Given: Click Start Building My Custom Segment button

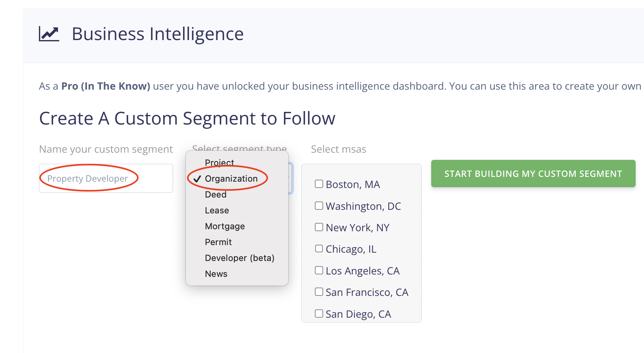Looking at the screenshot, I should click(x=533, y=174).
